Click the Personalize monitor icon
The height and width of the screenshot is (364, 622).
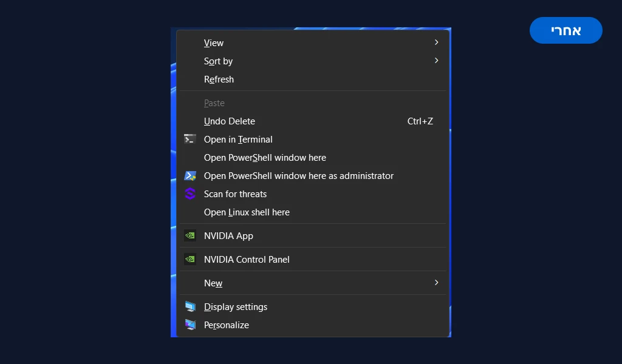(190, 325)
